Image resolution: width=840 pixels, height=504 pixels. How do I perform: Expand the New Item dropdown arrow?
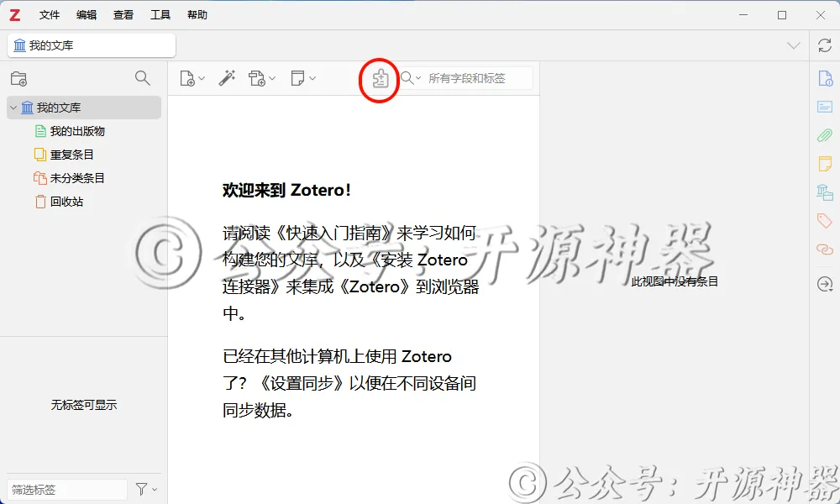201,77
